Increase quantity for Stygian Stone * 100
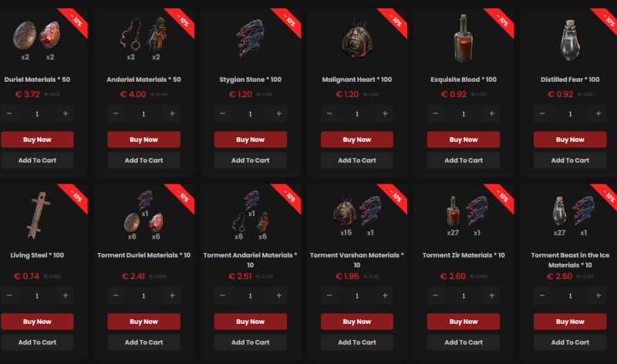Screen dimensions: 617x364 279,113
